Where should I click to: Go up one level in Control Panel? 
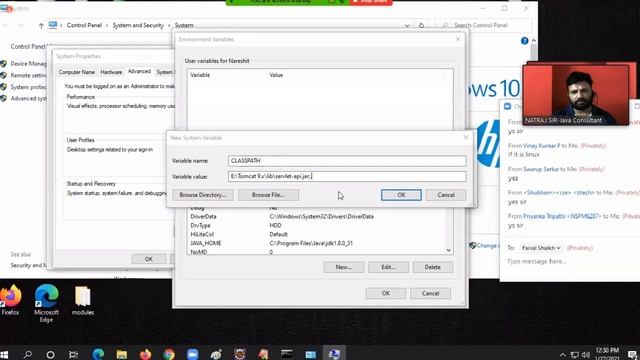(x=41, y=26)
